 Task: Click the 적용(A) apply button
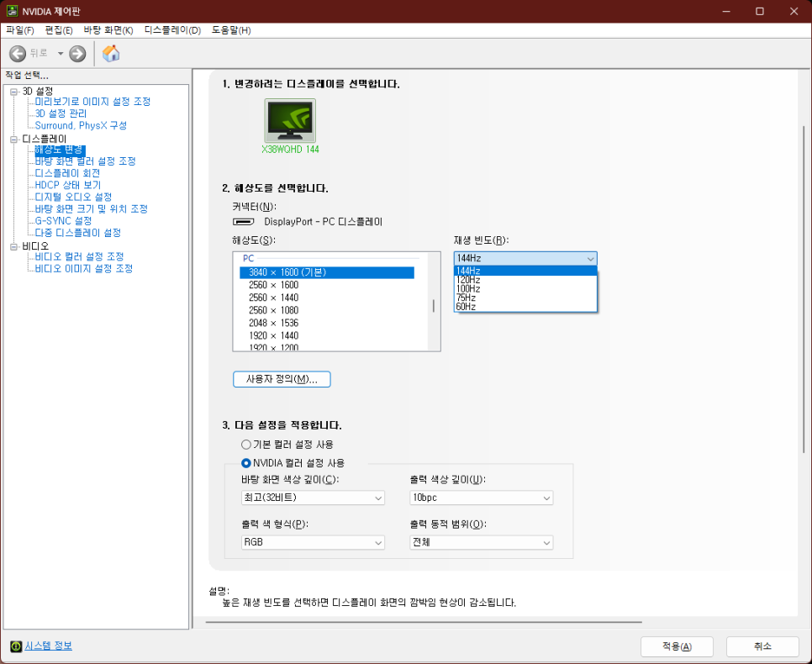(677, 646)
